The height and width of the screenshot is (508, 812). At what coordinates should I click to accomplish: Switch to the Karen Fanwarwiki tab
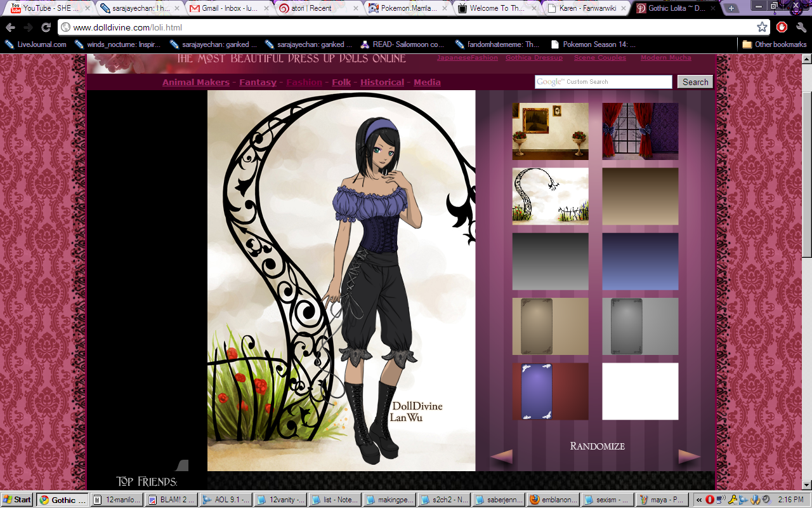(x=585, y=8)
